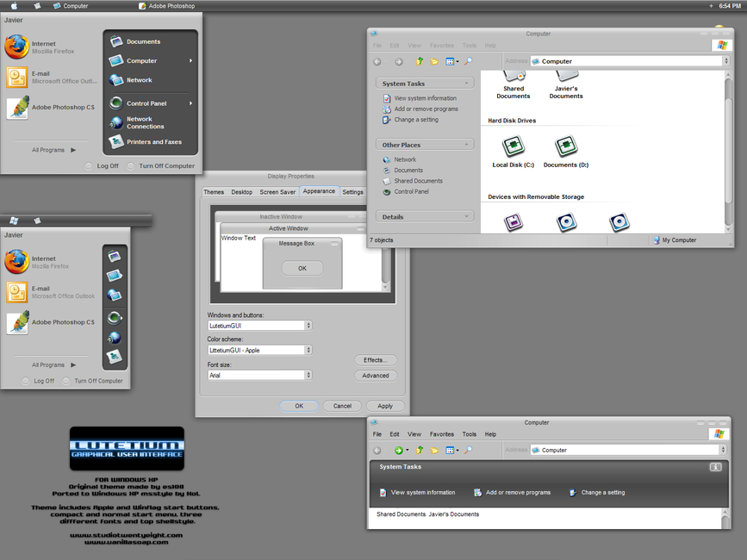This screenshot has width=747, height=560.
Task: Open All Programs in upper start menu
Action: click(53, 150)
